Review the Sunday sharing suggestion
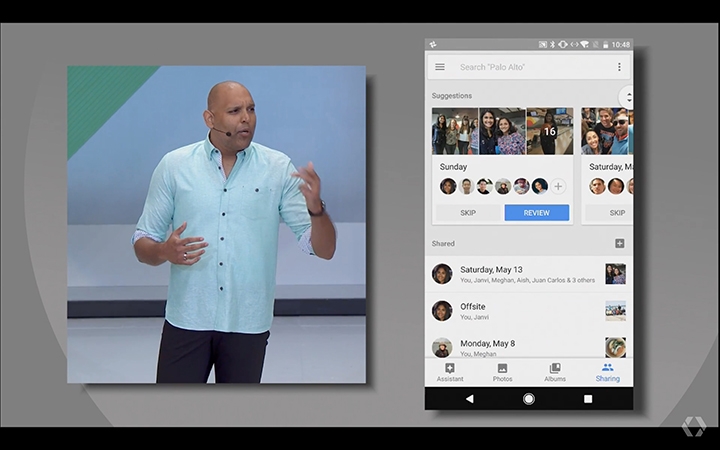The width and height of the screenshot is (720, 450). click(x=536, y=213)
